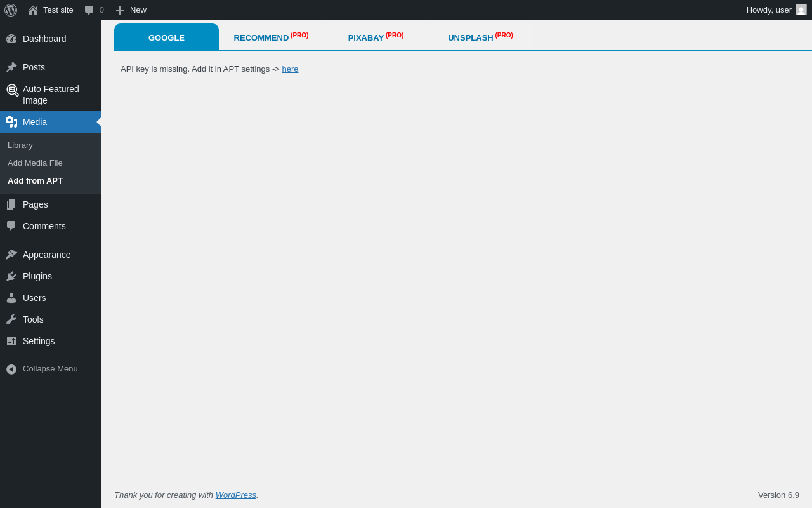Switch to the Unsplash (PRO) tab
Image resolution: width=812 pixels, height=508 pixels.
point(480,37)
